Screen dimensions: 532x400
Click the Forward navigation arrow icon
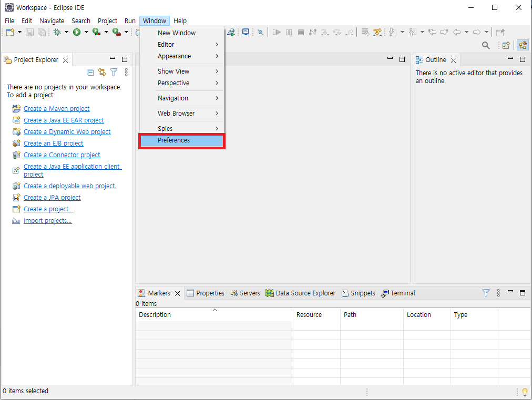coord(477,32)
